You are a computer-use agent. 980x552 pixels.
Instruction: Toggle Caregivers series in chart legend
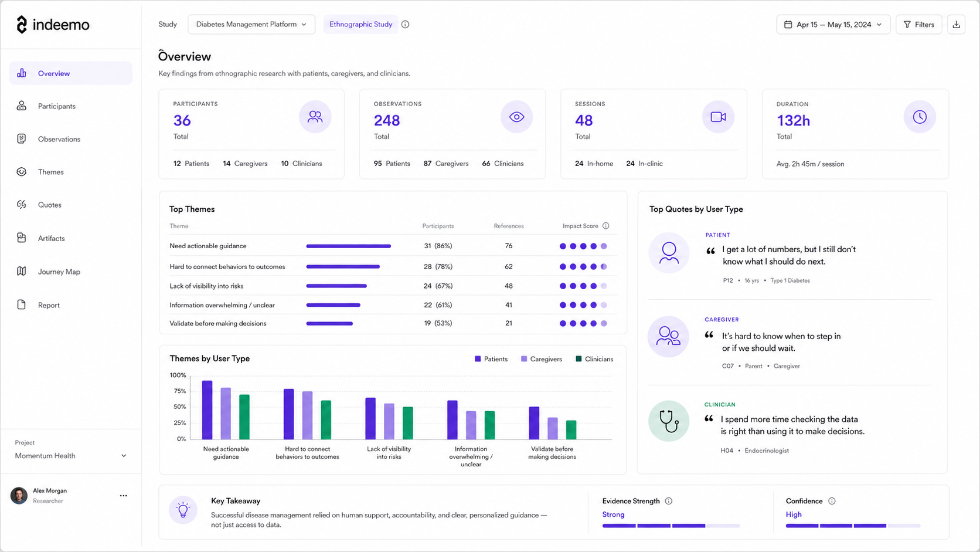542,359
